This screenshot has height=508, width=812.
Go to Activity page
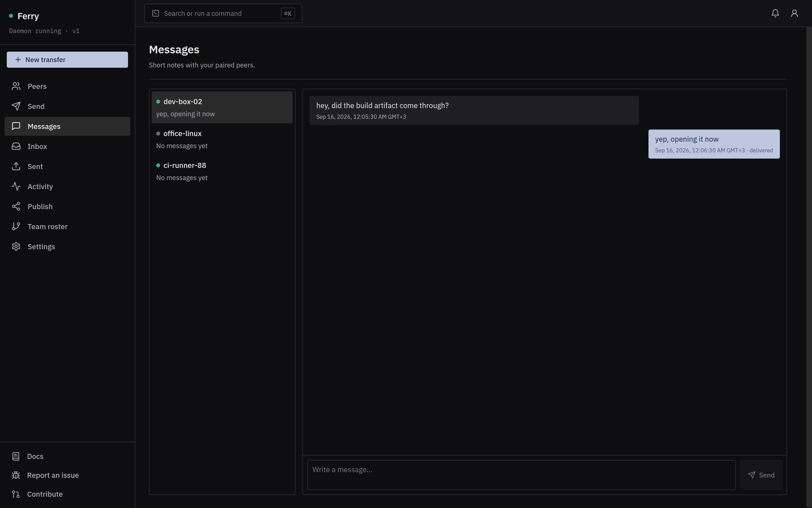click(x=67, y=187)
